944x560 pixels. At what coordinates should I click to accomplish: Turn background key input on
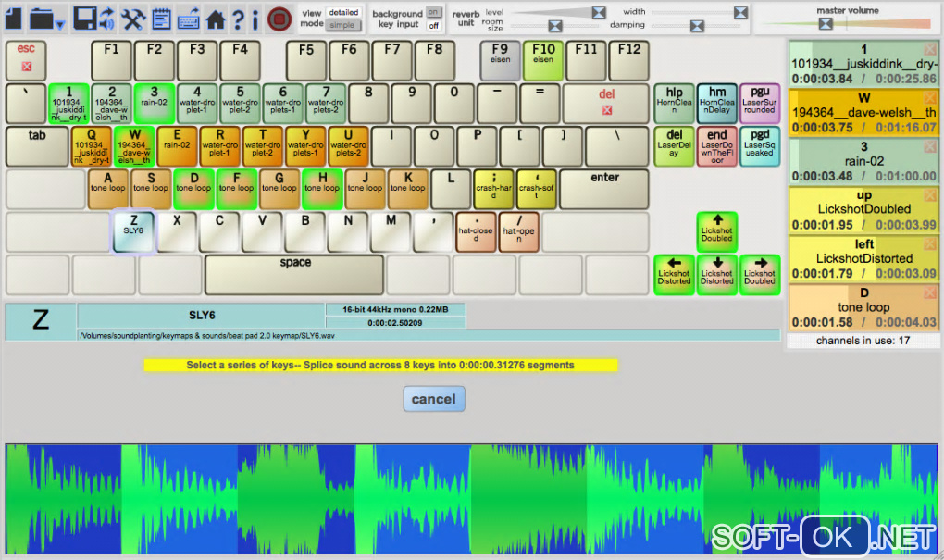433,12
